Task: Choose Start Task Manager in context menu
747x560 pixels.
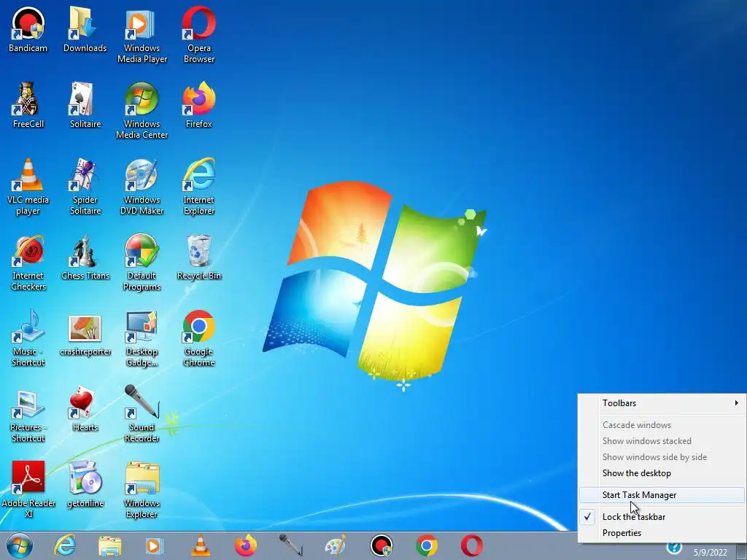Action: point(662,495)
